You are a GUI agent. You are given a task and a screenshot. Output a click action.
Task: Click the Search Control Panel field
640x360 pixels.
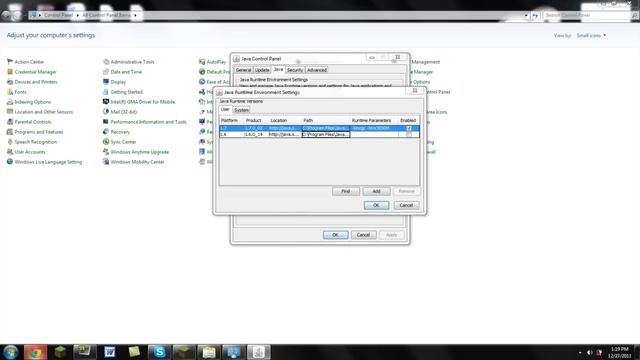[x=587, y=15]
